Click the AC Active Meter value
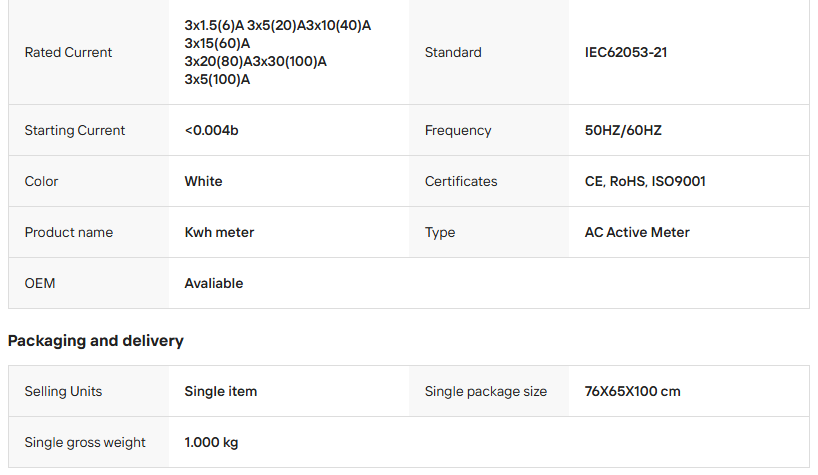Image resolution: width=818 pixels, height=475 pixels. coord(637,232)
